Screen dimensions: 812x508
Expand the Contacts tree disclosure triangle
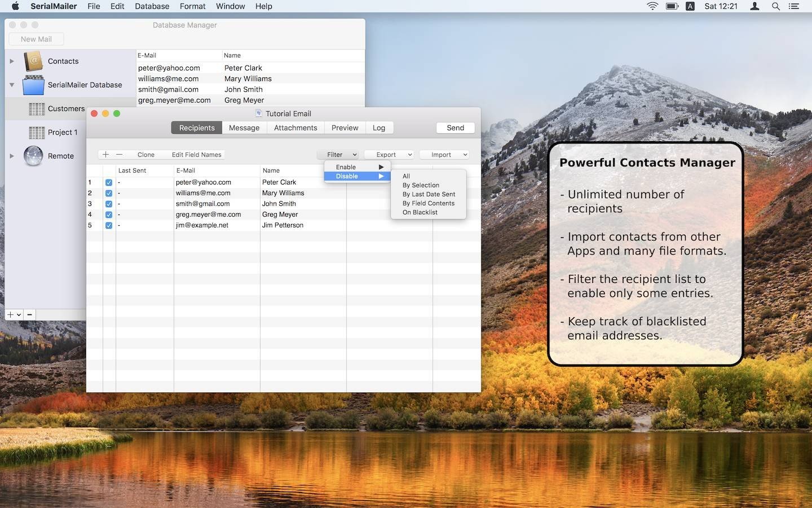coord(12,61)
